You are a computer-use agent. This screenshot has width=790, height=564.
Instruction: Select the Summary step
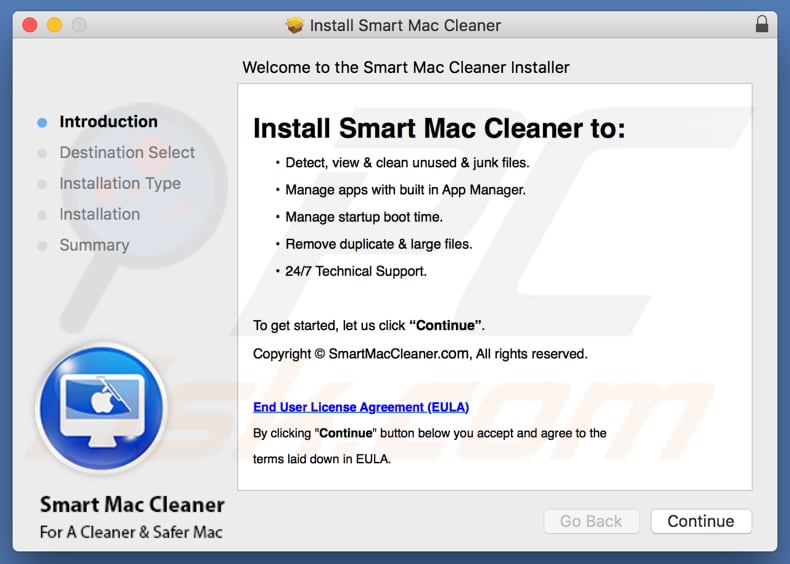[94, 245]
